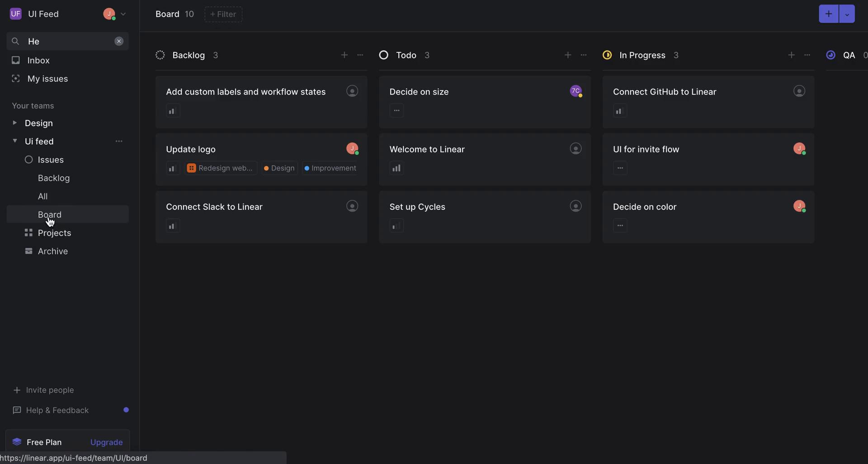Assign 'Connect Slack to Linear' via avatar icon
The image size is (868, 464).
pos(352,206)
